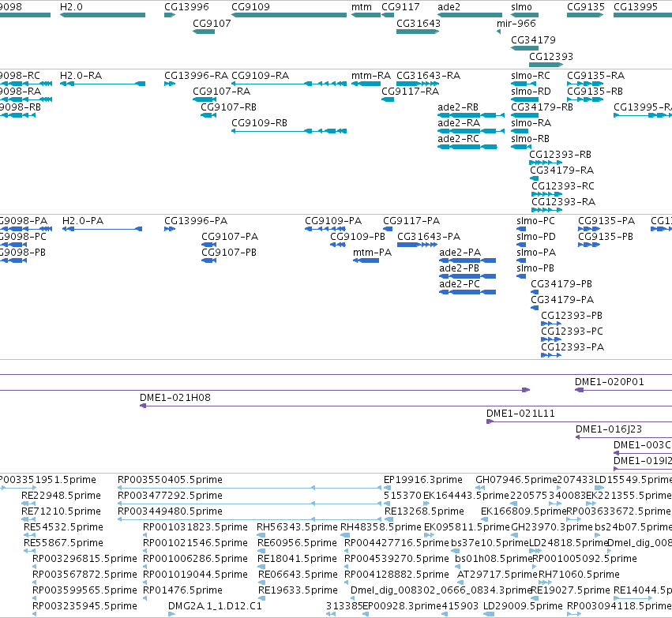Image resolution: width=672 pixels, height=618 pixels.
Task: Click the CG9109 gene bar
Action: point(289,15)
